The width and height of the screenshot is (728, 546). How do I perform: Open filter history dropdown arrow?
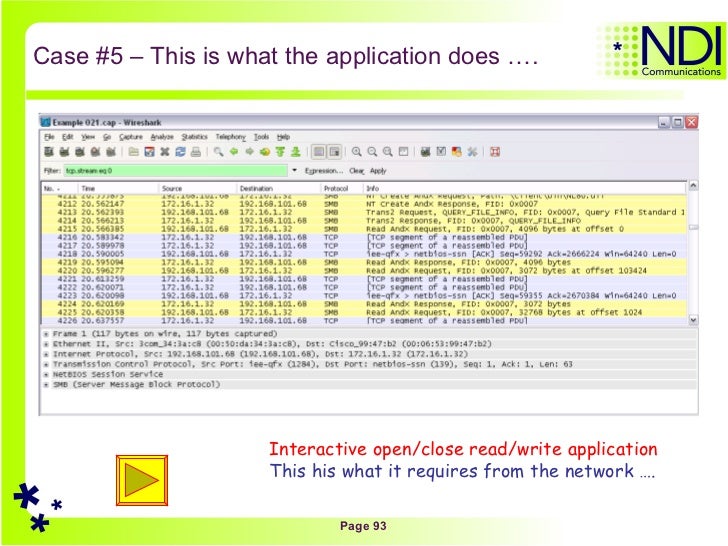294,170
